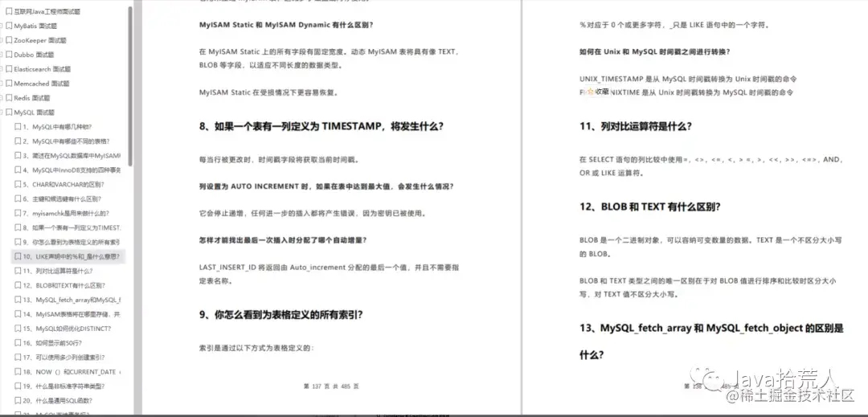Screen dimensions: 868x417
Task: Click the heading 11、列对比运算符是什么?
Action: pyautogui.click(x=636, y=126)
